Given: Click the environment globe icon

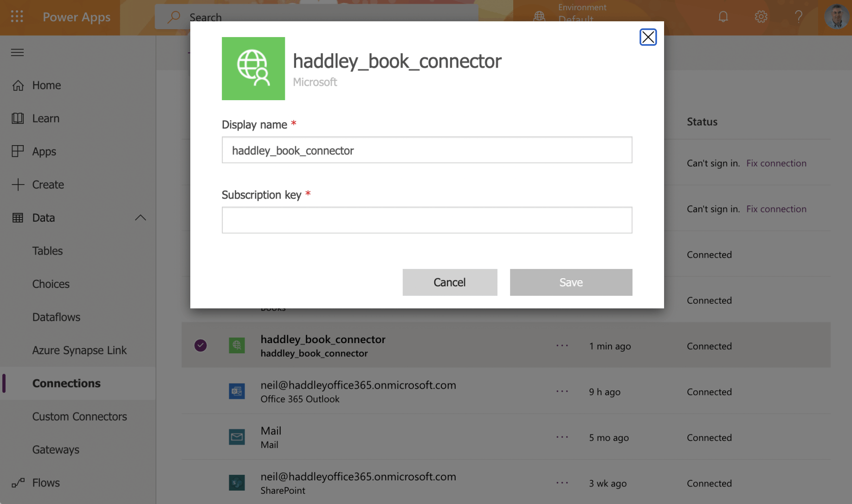Looking at the screenshot, I should pyautogui.click(x=539, y=16).
